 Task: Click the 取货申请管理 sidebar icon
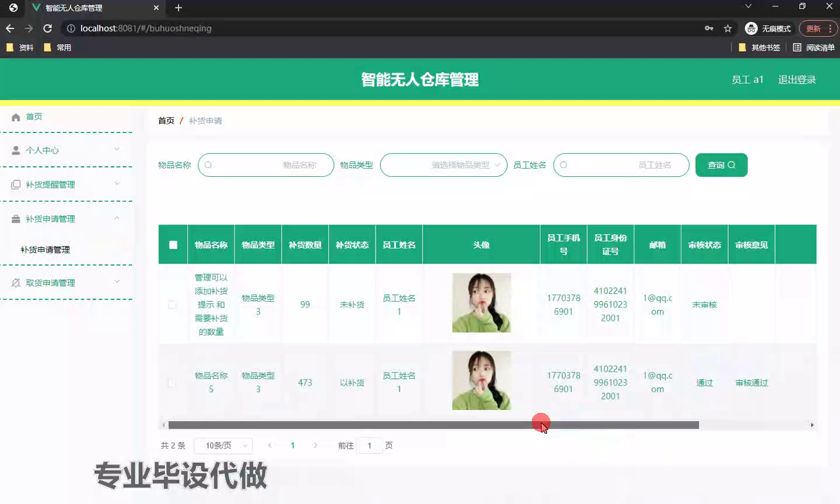tap(16, 282)
